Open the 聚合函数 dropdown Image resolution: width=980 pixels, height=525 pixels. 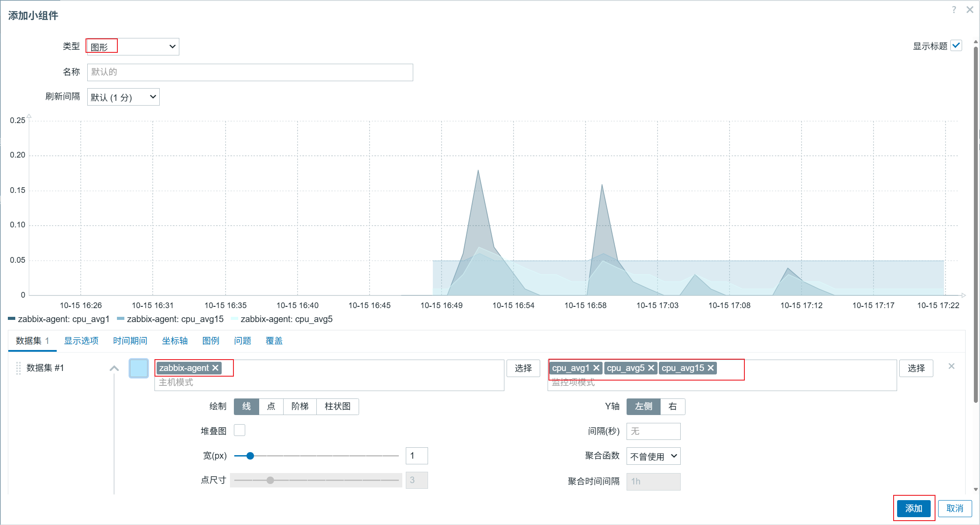[653, 456]
